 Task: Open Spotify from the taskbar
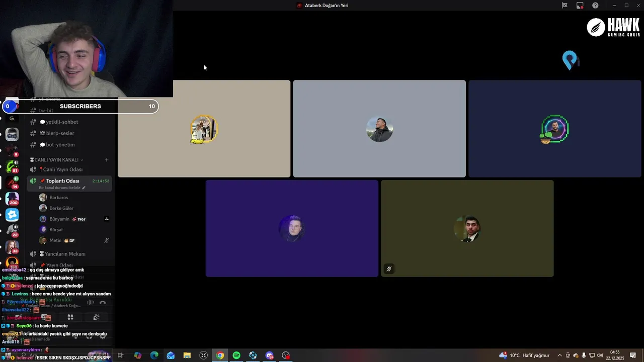pyautogui.click(x=236, y=355)
